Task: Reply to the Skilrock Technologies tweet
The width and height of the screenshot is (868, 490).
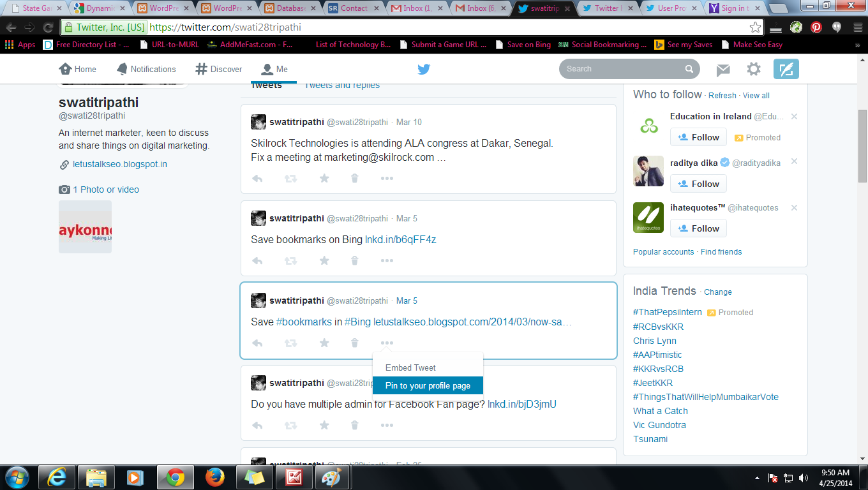Action: tap(257, 179)
